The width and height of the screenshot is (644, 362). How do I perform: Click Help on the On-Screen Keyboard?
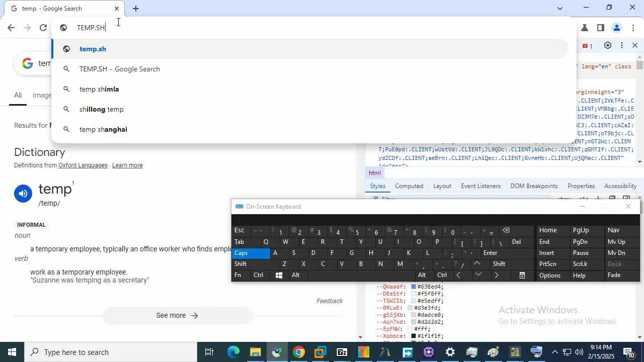(x=586, y=275)
